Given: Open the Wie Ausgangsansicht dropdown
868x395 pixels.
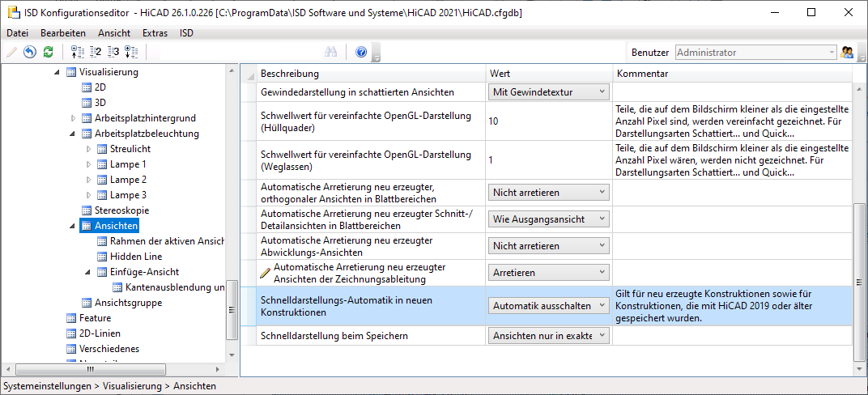Looking at the screenshot, I should (x=549, y=219).
